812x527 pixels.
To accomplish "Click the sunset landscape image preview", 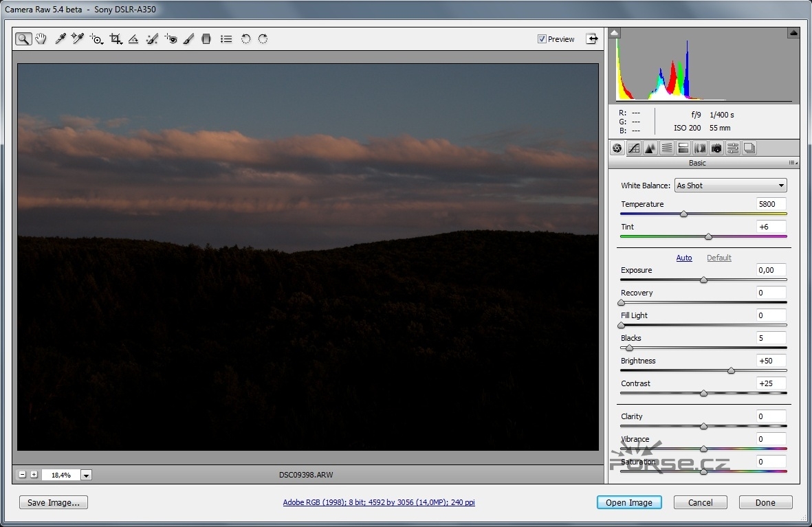I will point(308,257).
